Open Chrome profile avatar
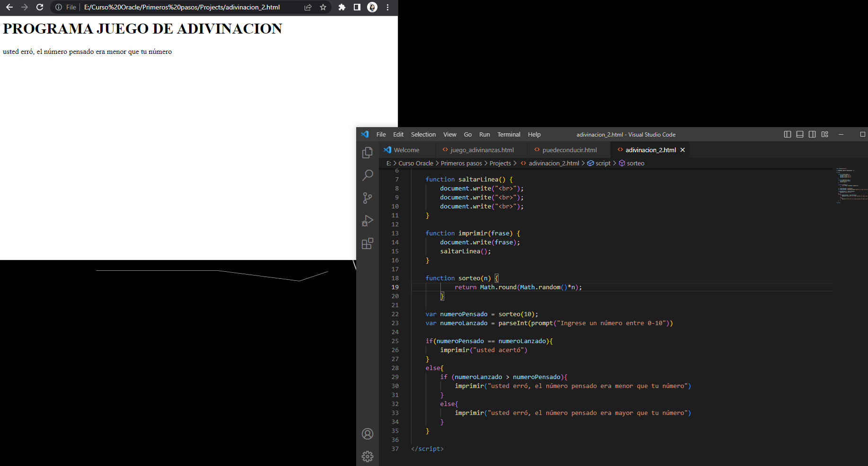This screenshot has height=466, width=868. 372,7
